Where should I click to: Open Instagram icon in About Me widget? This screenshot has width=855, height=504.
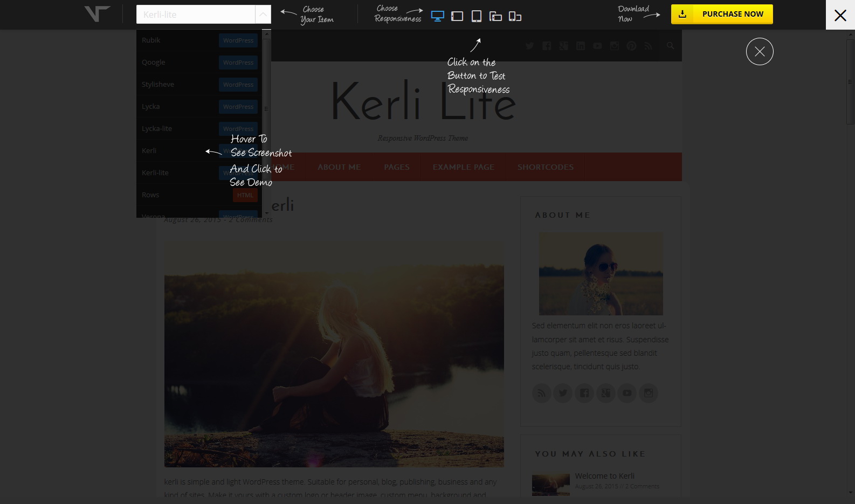pos(649,393)
